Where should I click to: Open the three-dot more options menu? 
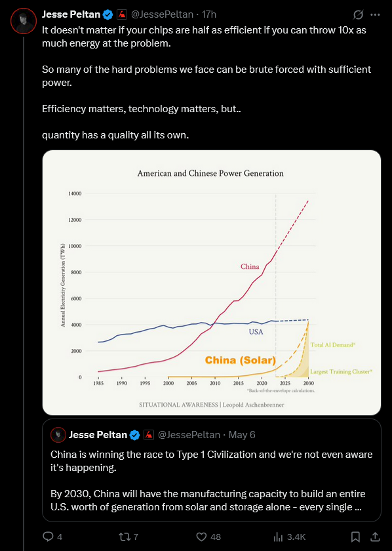(375, 14)
